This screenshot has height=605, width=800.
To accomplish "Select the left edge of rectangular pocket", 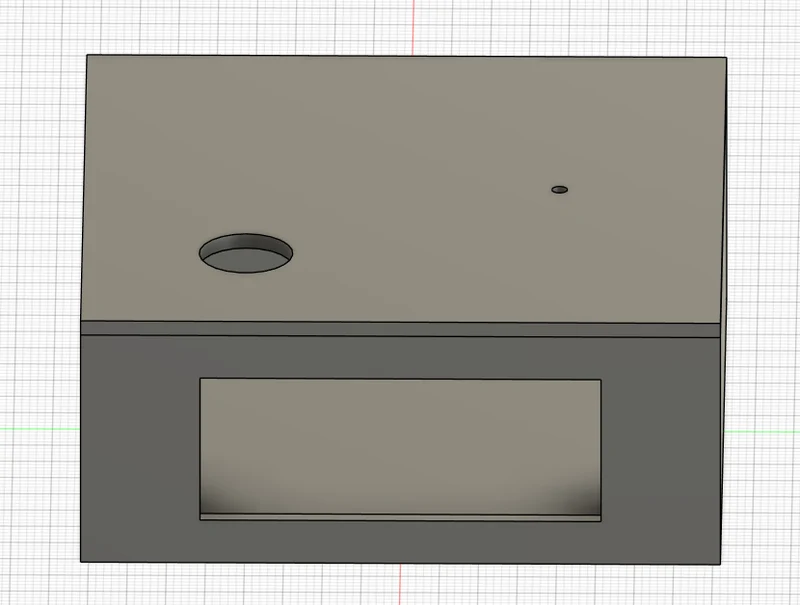I will pos(199,449).
